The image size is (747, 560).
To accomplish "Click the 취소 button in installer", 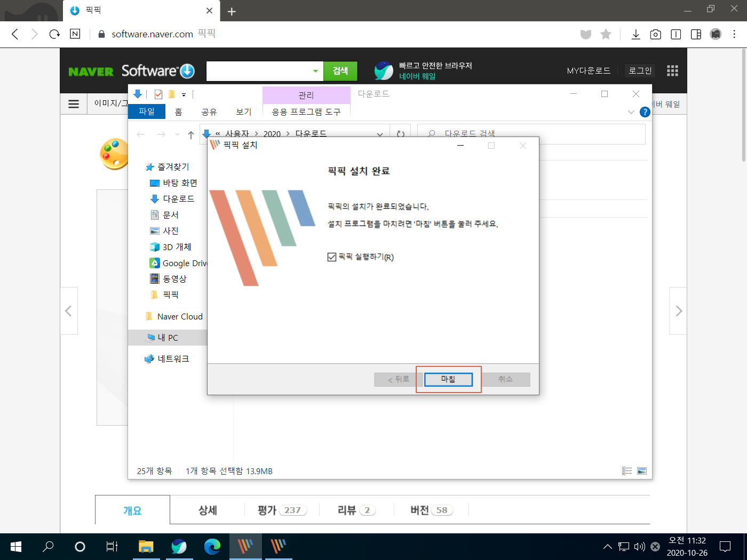I will tap(505, 379).
